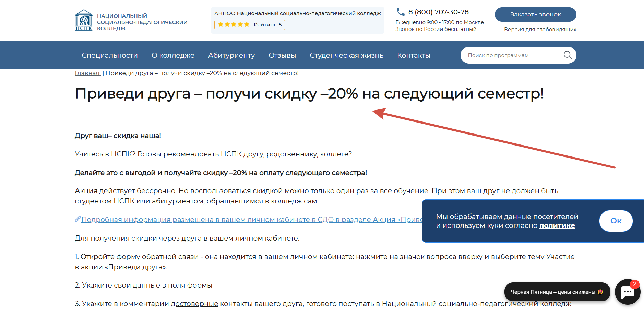Go to the Отзывы page

click(282, 55)
